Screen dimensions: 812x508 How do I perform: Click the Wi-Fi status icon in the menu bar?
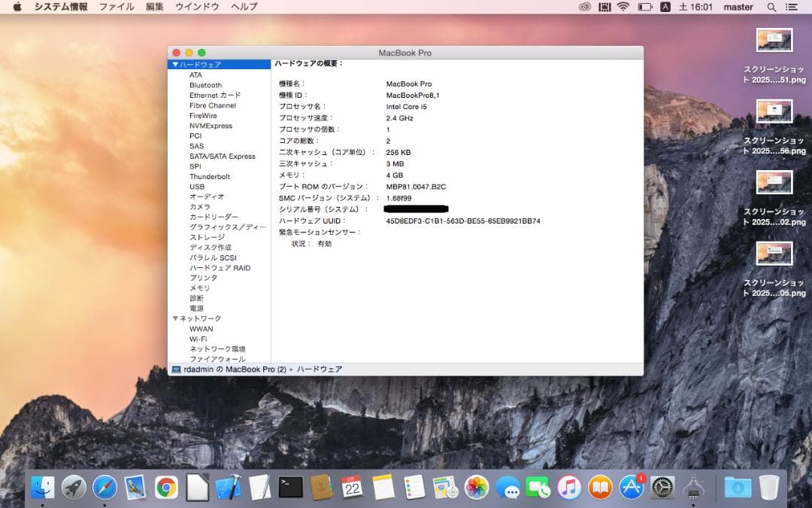click(623, 8)
